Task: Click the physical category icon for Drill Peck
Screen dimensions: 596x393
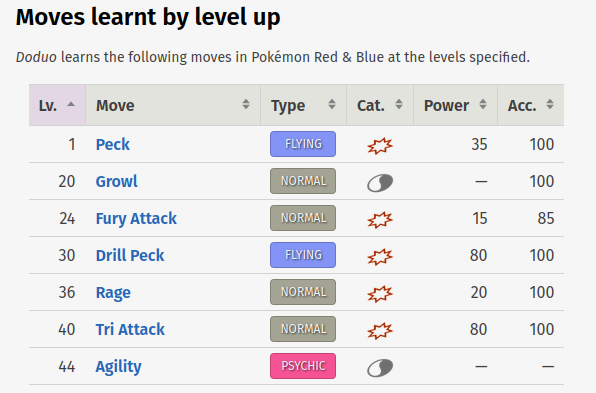Action: 380,256
